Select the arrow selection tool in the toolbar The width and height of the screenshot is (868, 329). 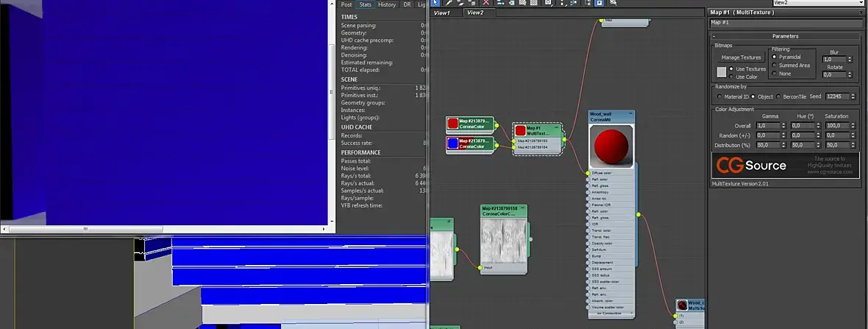435,3
